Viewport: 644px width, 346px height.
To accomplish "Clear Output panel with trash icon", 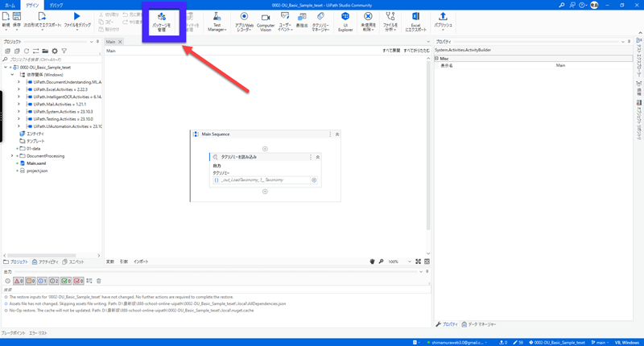I will pyautogui.click(x=98, y=281).
